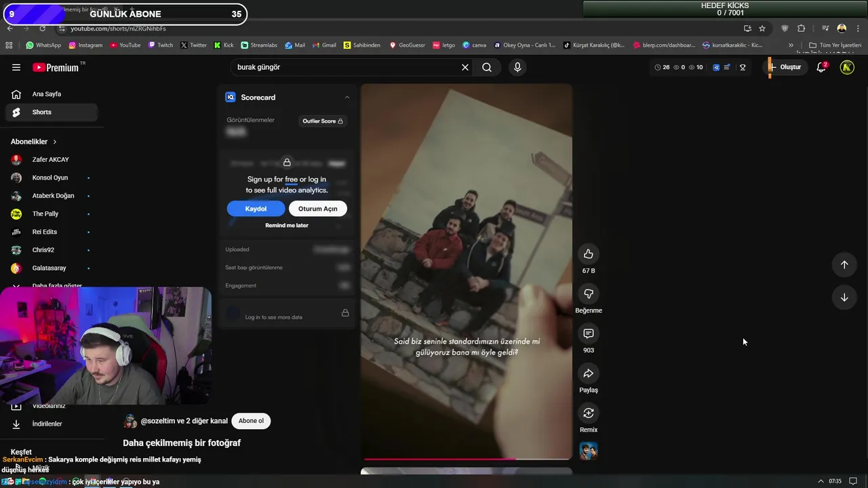868x488 pixels.
Task: Open the Mail bookmark
Action: 294,45
